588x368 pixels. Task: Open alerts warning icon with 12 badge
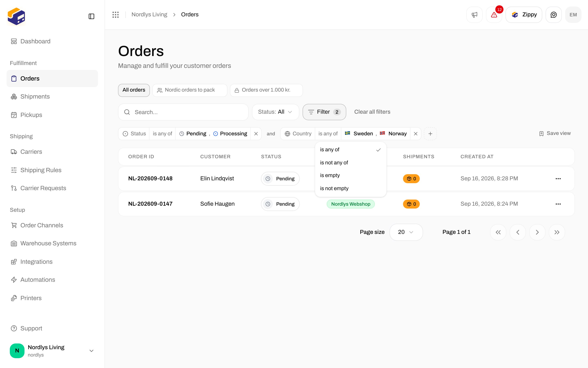click(x=494, y=15)
